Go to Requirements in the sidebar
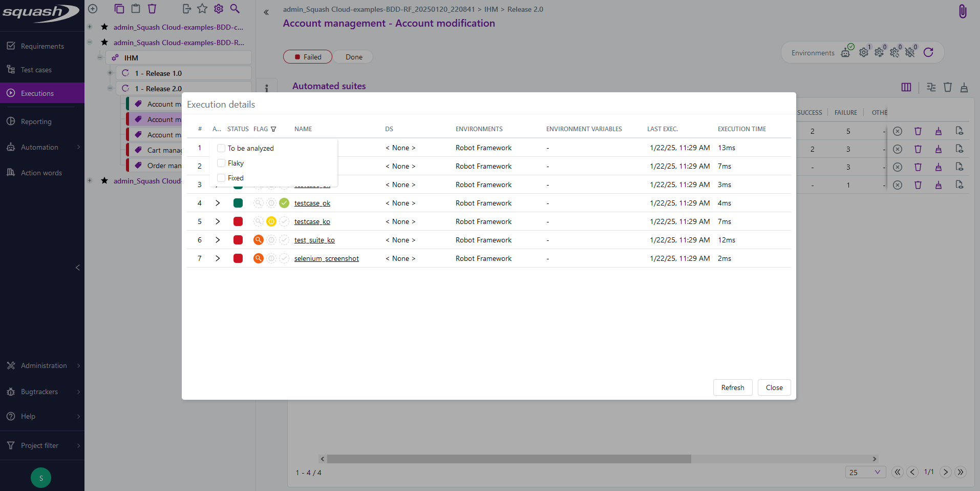This screenshot has height=491, width=980. [42, 46]
